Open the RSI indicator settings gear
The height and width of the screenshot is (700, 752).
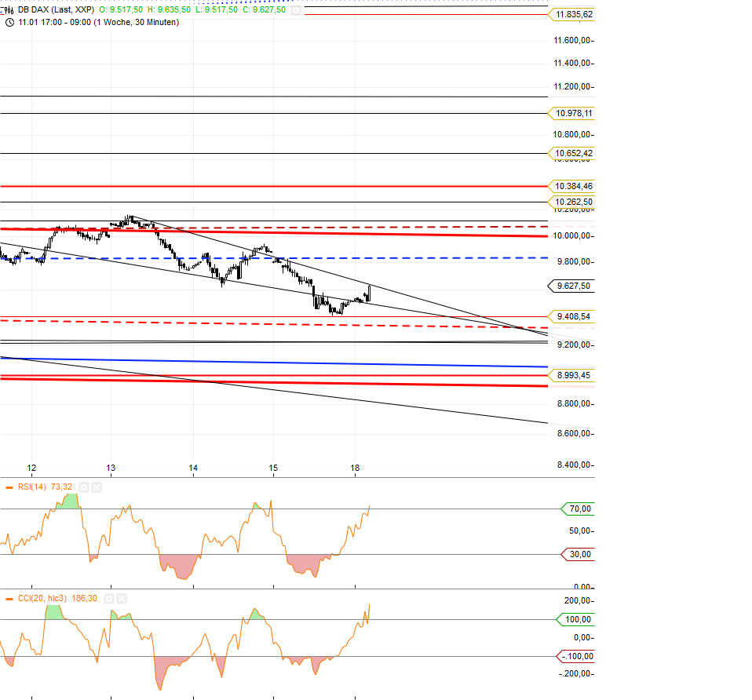pyautogui.click(x=84, y=487)
